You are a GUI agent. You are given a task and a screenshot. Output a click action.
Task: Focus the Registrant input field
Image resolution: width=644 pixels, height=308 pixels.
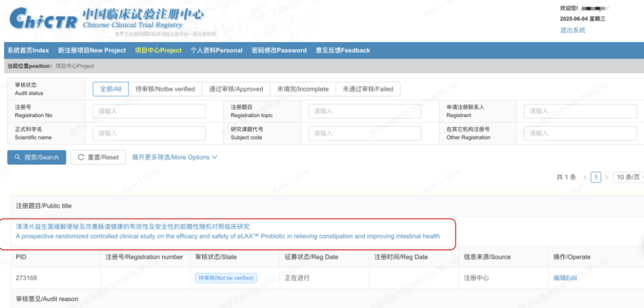(580, 111)
